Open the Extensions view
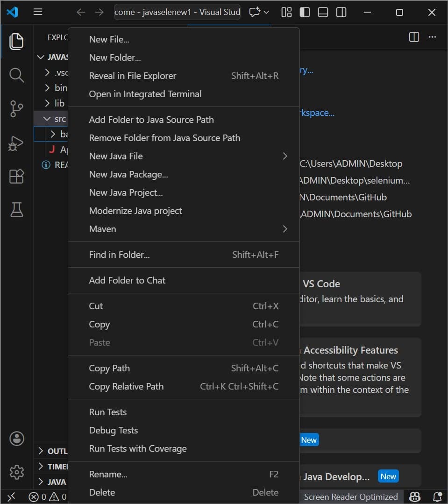Viewport: 448px width, 504px height. [16, 176]
